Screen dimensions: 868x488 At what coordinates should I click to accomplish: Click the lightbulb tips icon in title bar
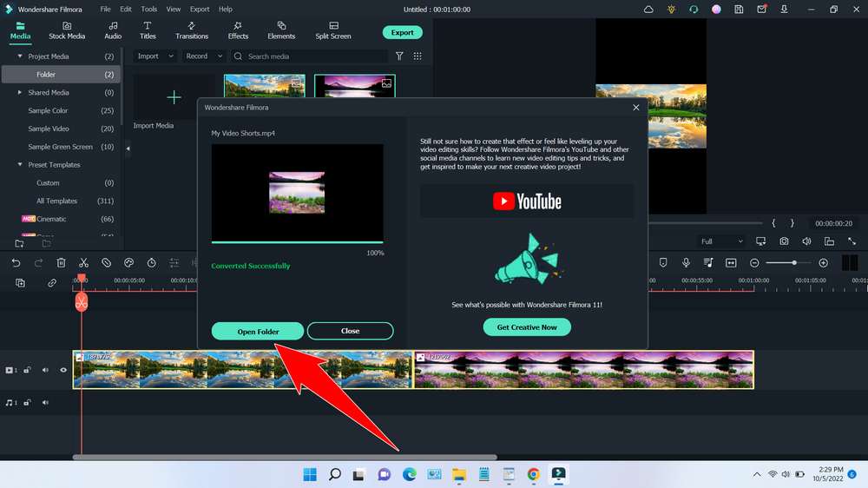[671, 10]
